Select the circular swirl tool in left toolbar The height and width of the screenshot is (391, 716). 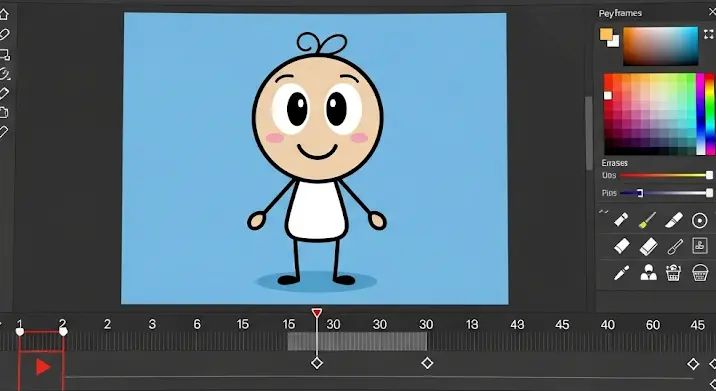4,74
